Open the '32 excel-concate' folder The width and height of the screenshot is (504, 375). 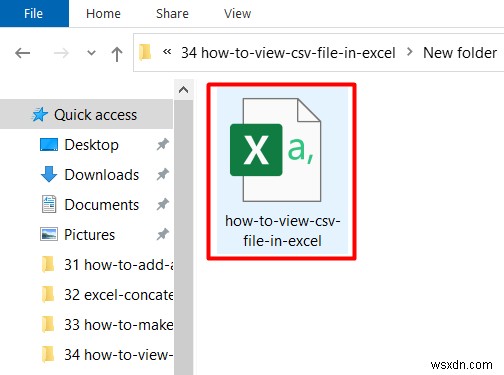[x=119, y=295]
